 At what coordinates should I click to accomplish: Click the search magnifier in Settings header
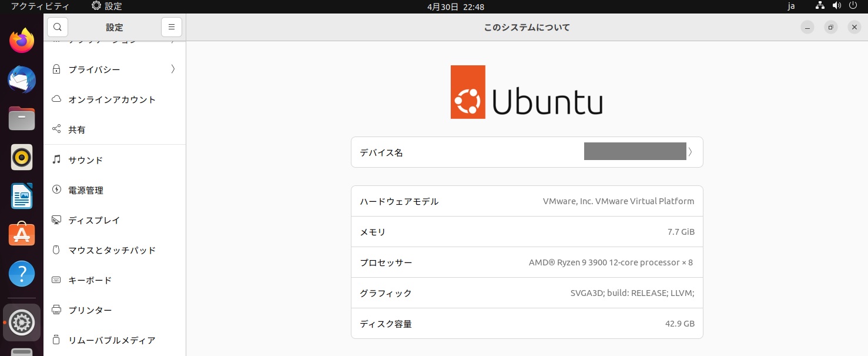[x=58, y=27]
